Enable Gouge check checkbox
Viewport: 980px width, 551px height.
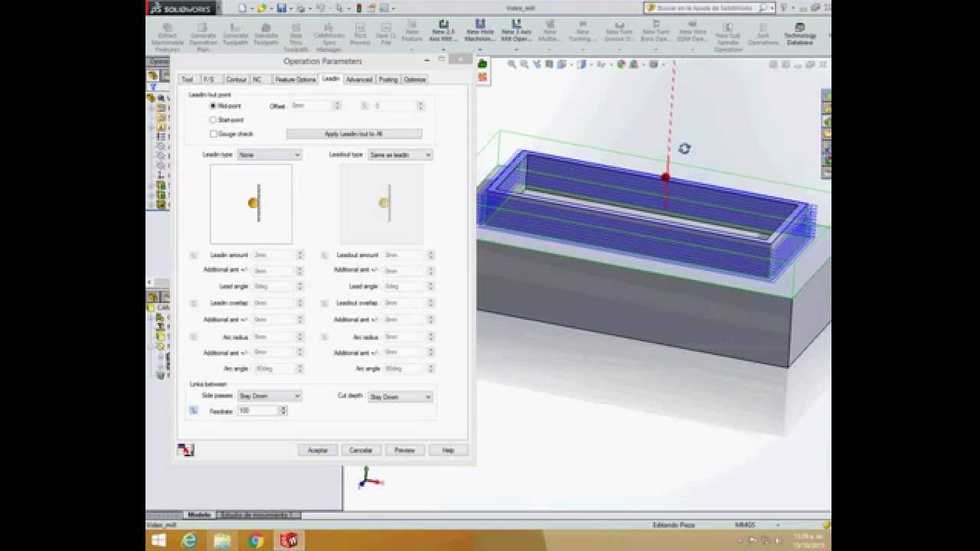point(214,134)
